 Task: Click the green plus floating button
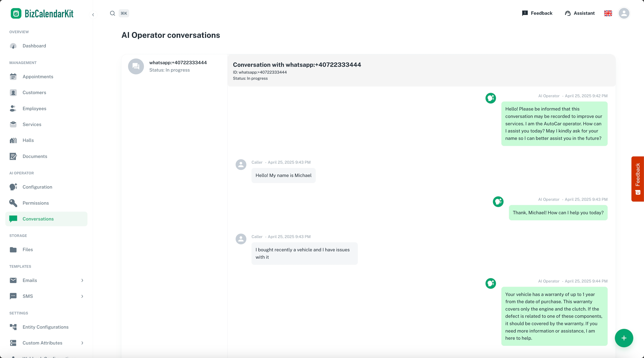[x=624, y=338]
